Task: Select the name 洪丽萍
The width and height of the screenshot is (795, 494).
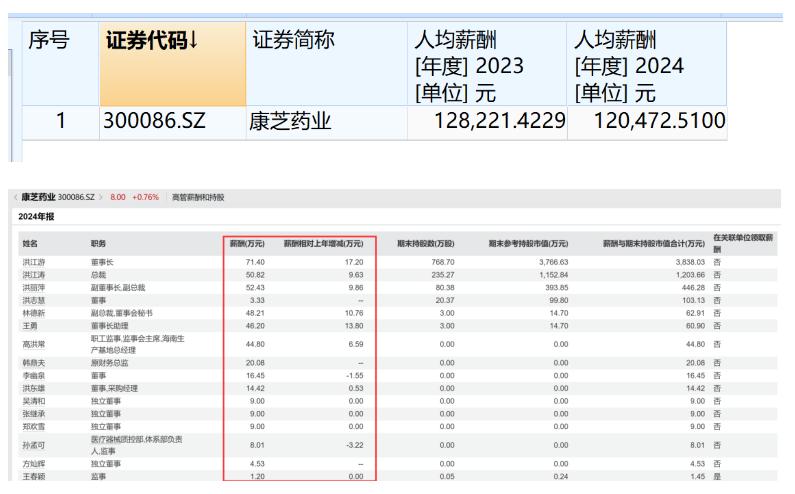Action: [x=34, y=288]
